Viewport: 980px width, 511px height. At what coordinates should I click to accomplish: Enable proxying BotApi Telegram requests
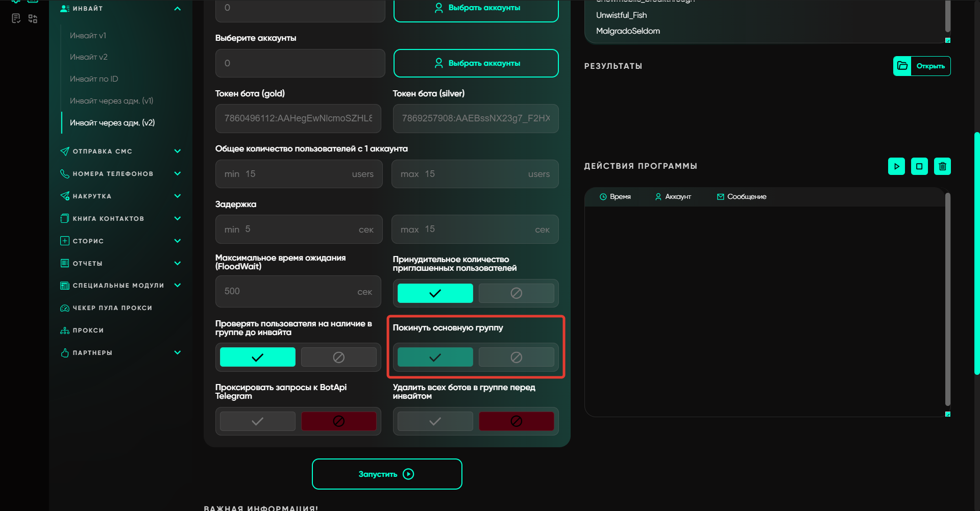(257, 421)
